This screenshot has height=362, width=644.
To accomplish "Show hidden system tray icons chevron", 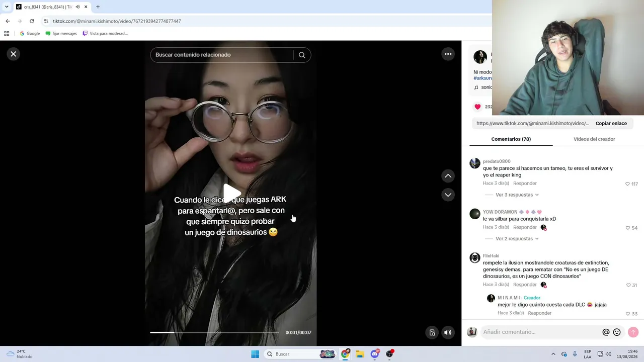I will (553, 354).
